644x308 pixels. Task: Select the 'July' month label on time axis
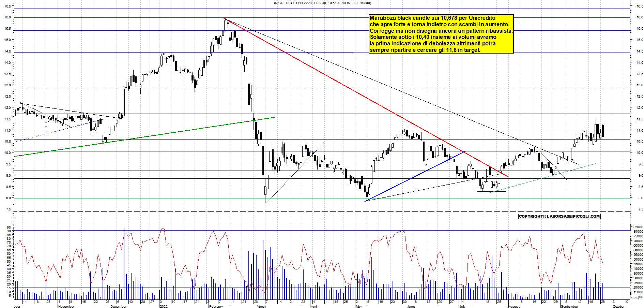click(x=462, y=306)
